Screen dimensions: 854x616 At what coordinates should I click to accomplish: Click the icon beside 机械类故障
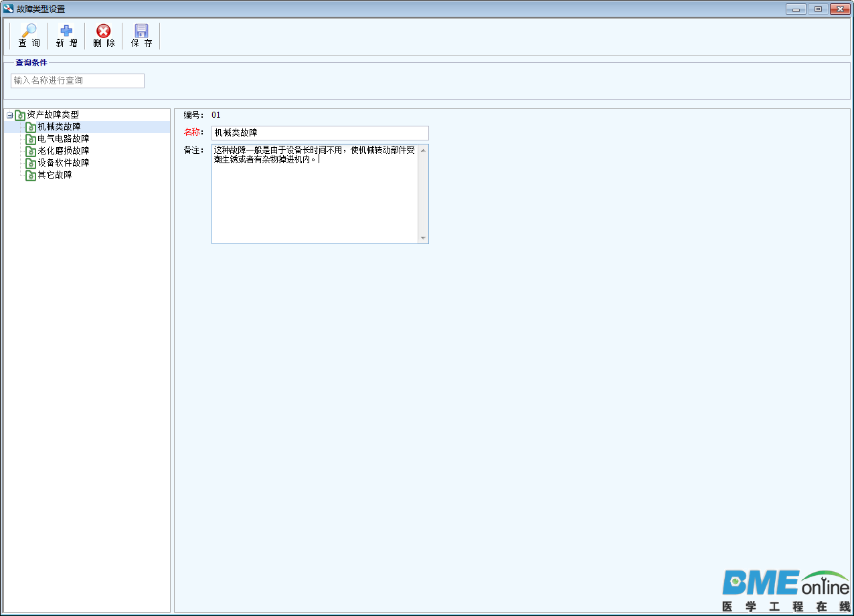31,127
